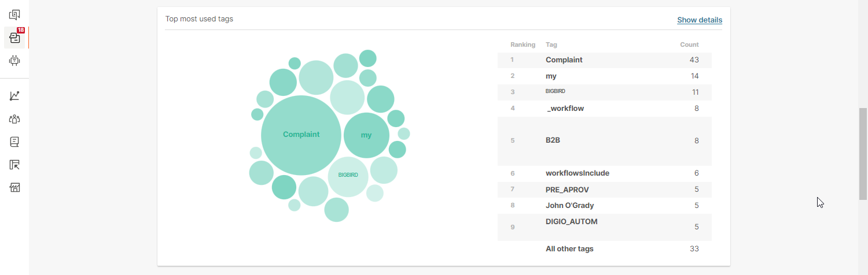
Task: Click the PRE_APROV tag row
Action: [605, 189]
